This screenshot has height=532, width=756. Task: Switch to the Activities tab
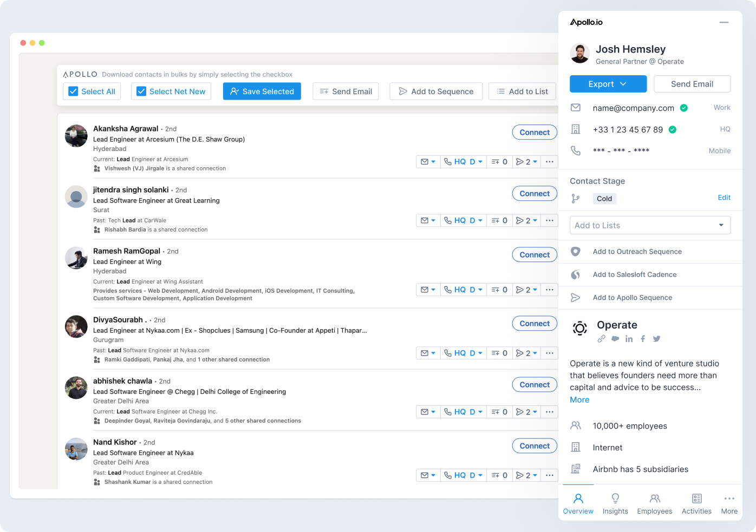pyautogui.click(x=696, y=503)
